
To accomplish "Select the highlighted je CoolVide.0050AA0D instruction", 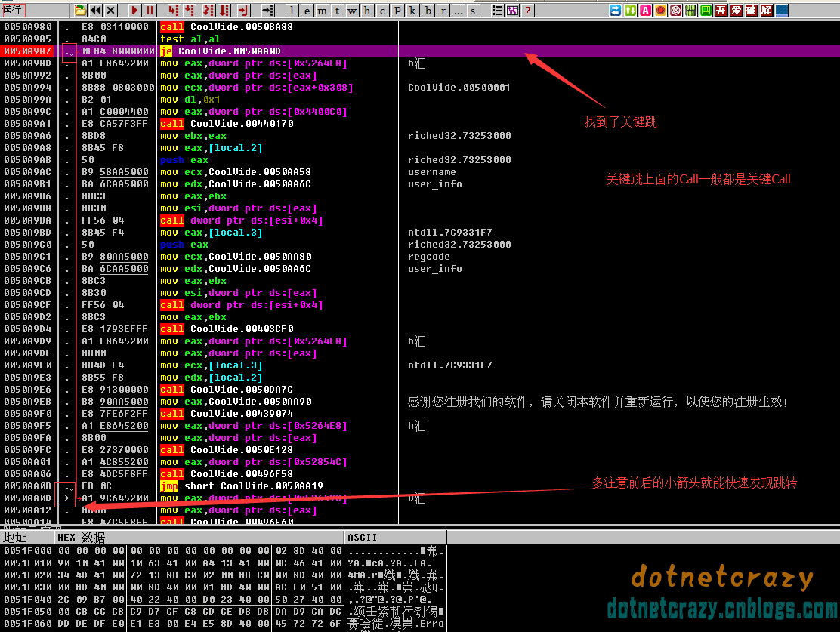I will (220, 51).
